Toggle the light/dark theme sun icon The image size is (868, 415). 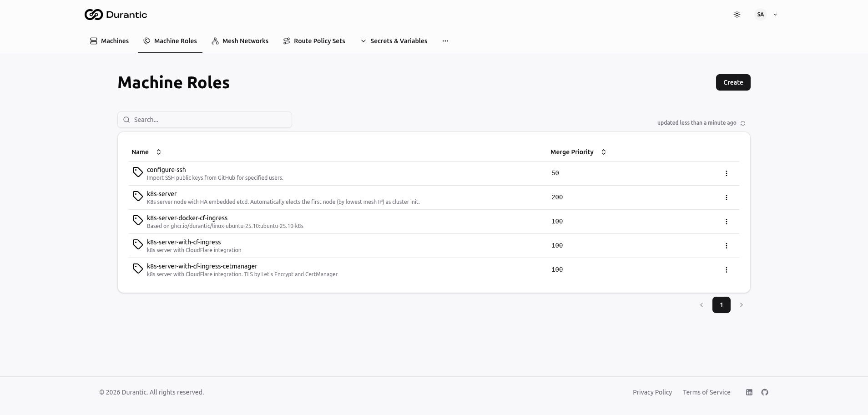coord(737,15)
